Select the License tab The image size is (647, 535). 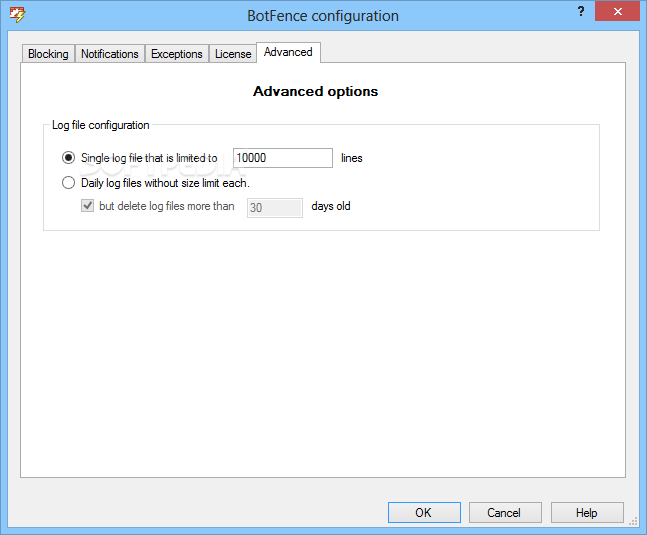[x=233, y=54]
